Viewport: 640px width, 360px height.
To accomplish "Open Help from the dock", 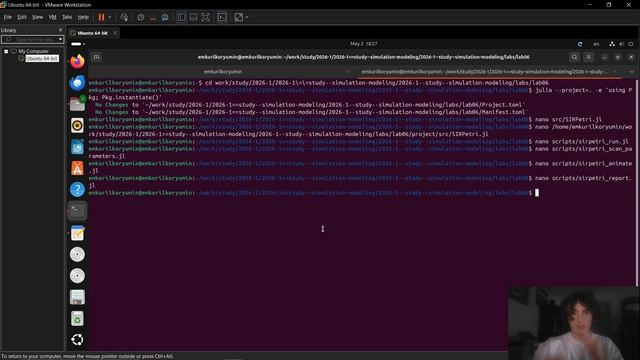I will [x=77, y=189].
